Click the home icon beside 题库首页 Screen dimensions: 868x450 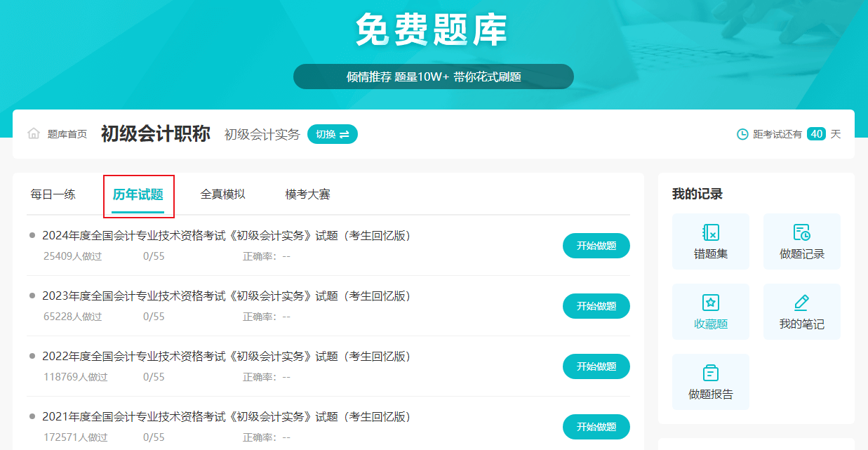32,133
